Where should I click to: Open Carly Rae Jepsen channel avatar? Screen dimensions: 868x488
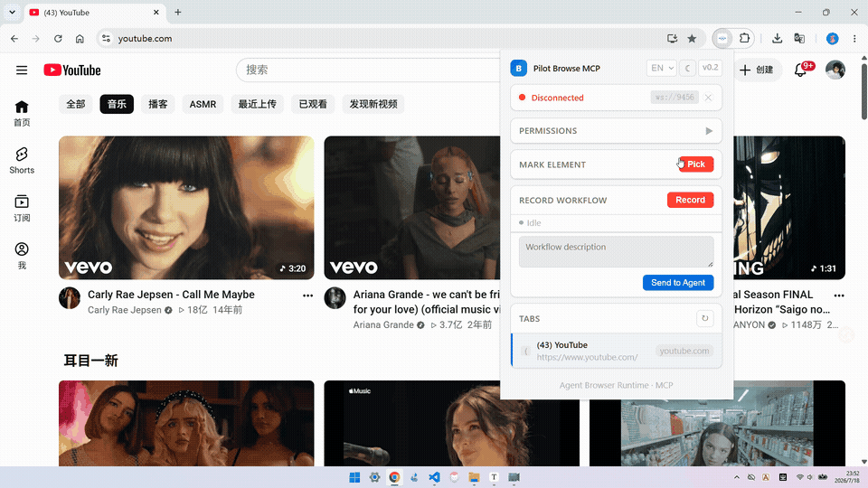click(x=70, y=298)
